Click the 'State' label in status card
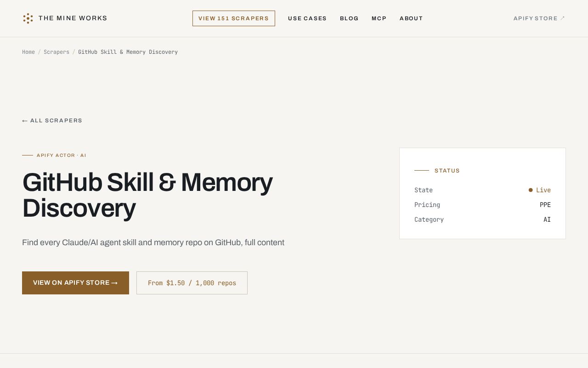 click(424, 190)
